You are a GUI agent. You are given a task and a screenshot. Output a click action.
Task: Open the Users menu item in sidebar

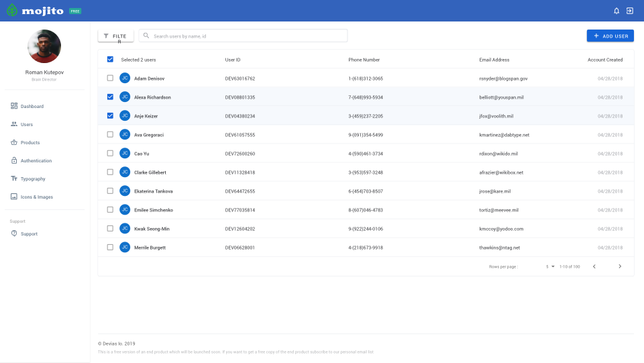[26, 124]
